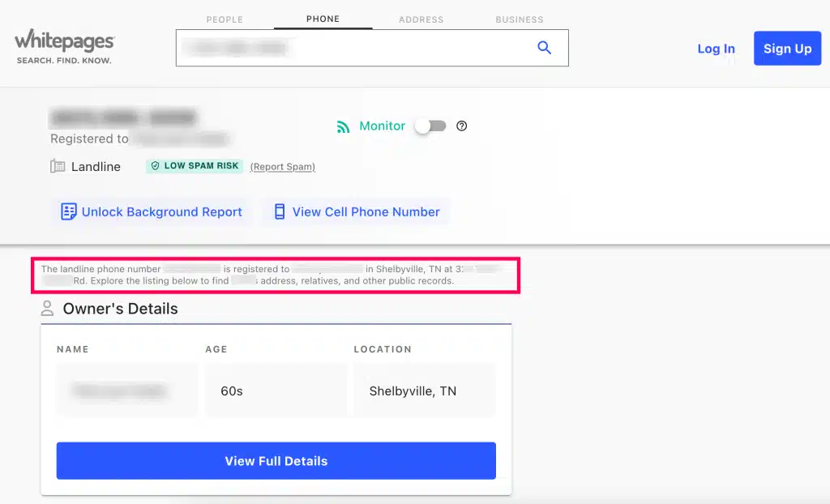The height and width of the screenshot is (504, 830).
Task: Click the Landline phone icon
Action: pyautogui.click(x=58, y=166)
